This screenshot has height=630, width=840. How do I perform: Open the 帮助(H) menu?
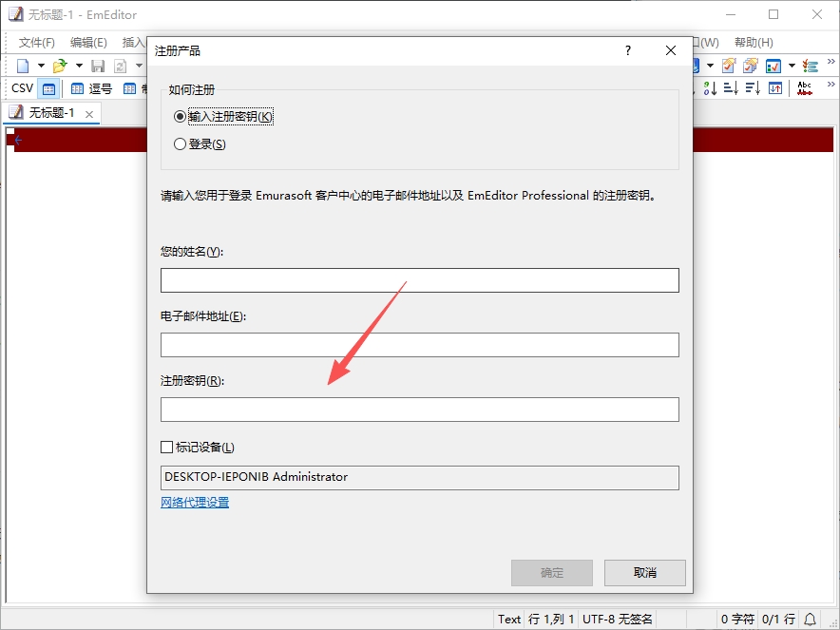(x=754, y=43)
